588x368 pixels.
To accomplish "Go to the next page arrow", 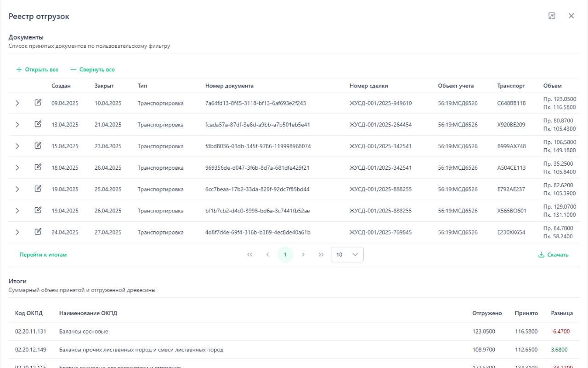I will [303, 254].
